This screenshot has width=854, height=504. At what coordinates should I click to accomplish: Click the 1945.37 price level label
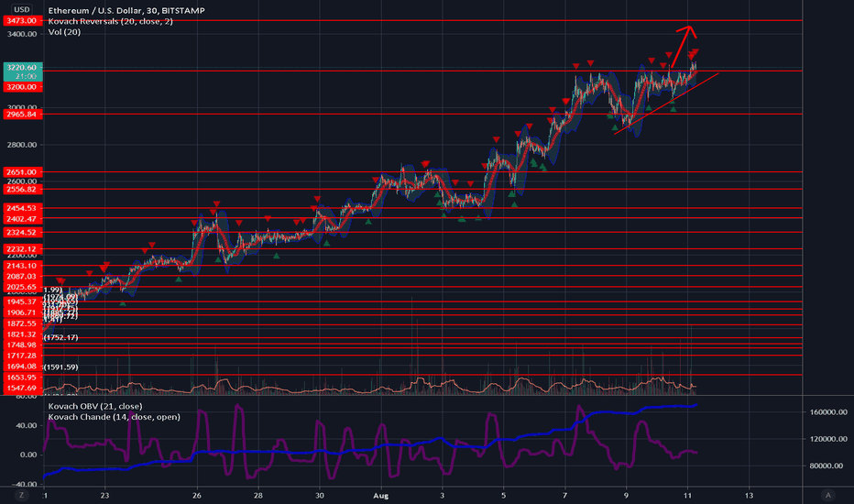point(22,301)
